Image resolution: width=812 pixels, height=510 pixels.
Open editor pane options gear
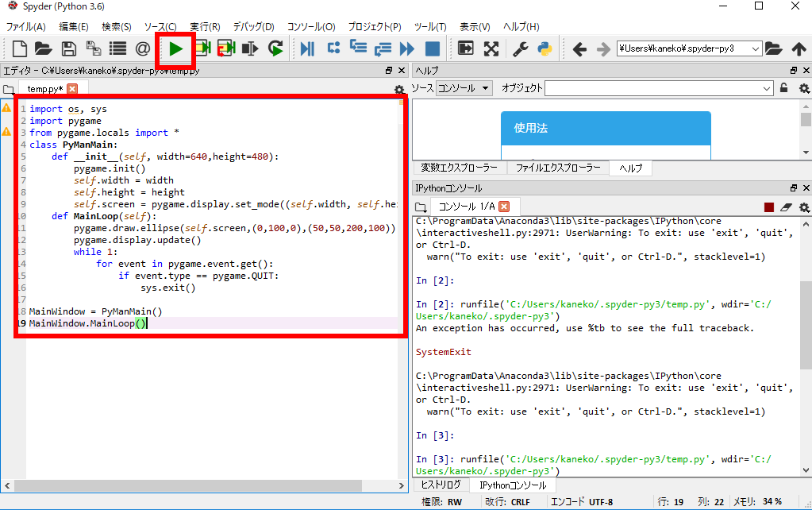pos(398,90)
